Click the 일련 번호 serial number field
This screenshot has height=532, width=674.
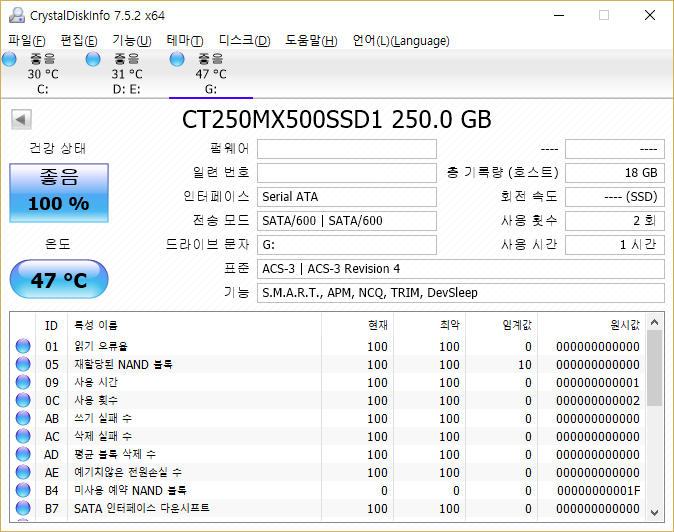(347, 173)
